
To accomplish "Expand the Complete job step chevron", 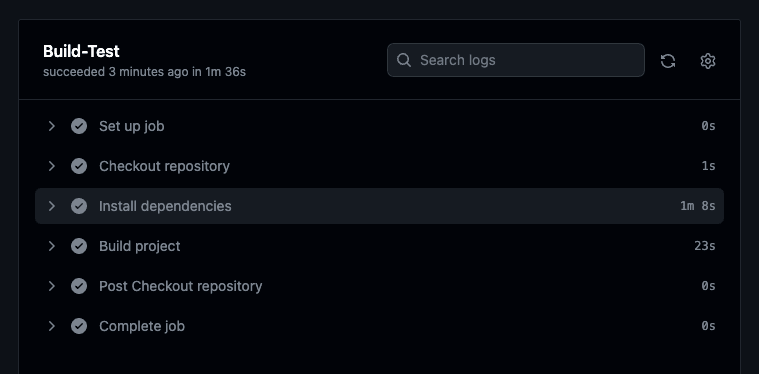I will [51, 326].
